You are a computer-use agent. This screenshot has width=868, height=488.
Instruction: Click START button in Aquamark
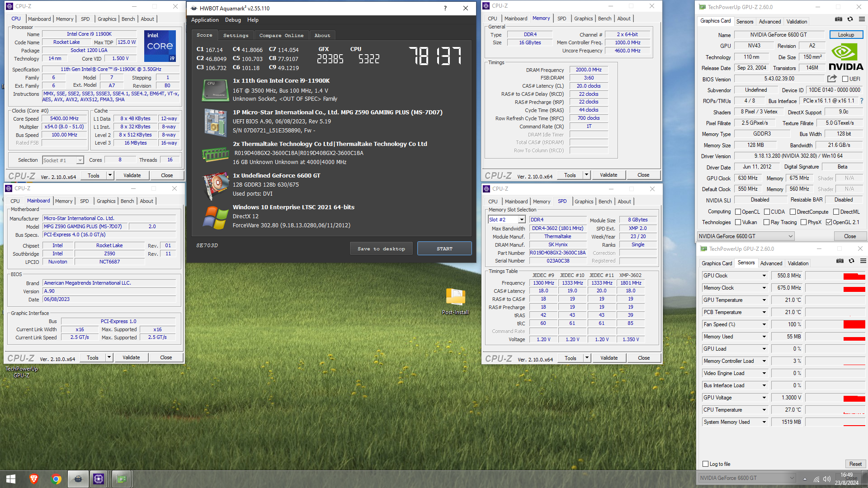444,249
